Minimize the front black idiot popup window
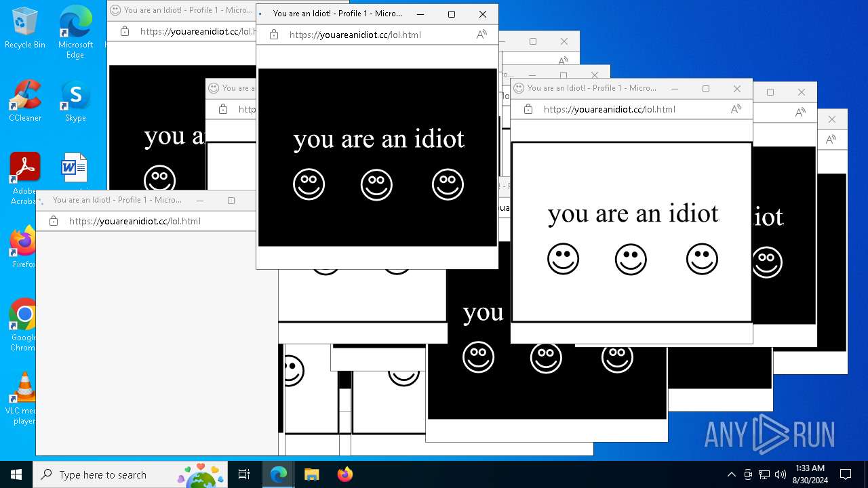Image resolution: width=868 pixels, height=488 pixels. coord(420,14)
